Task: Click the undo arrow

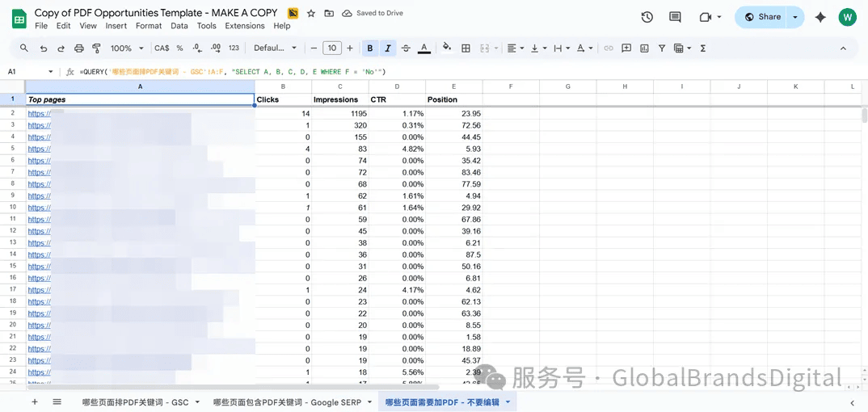Action: (x=43, y=48)
